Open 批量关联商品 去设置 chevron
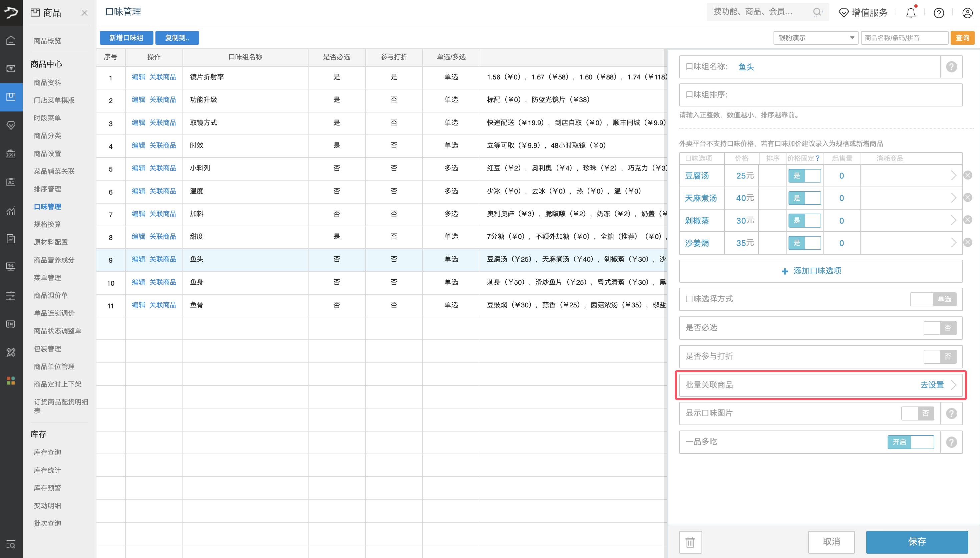This screenshot has width=980, height=558. tap(953, 385)
